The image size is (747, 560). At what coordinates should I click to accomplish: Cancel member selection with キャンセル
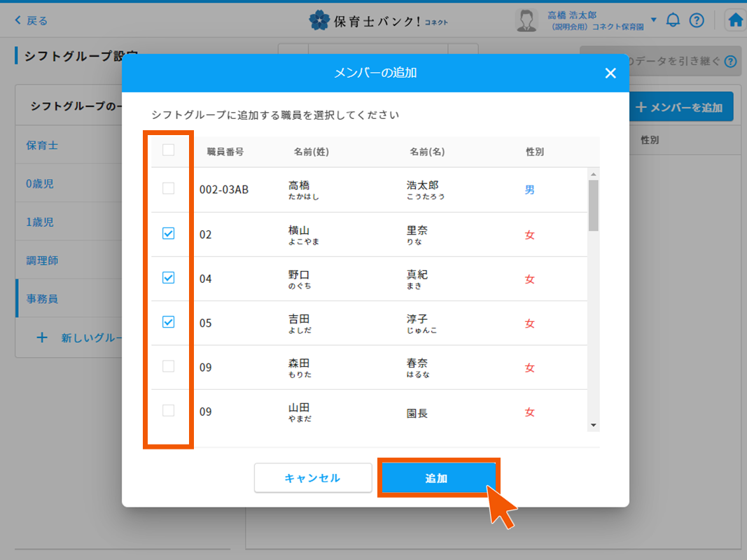coord(312,477)
